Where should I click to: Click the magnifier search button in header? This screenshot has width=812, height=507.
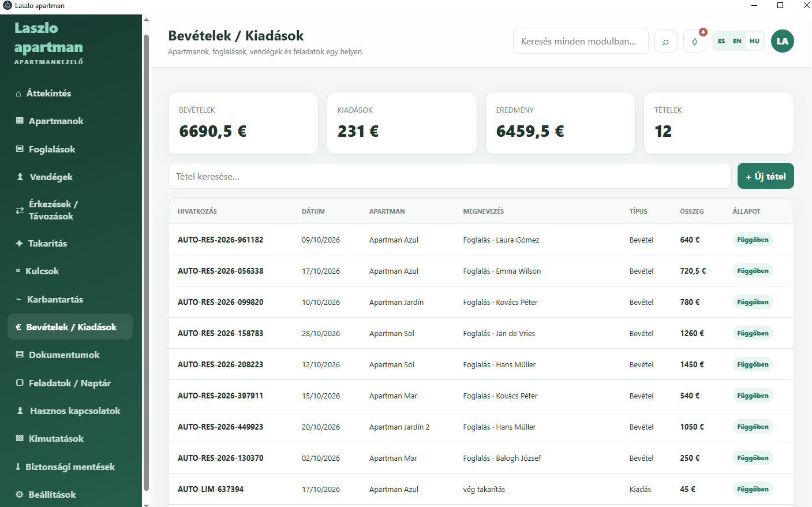[666, 41]
